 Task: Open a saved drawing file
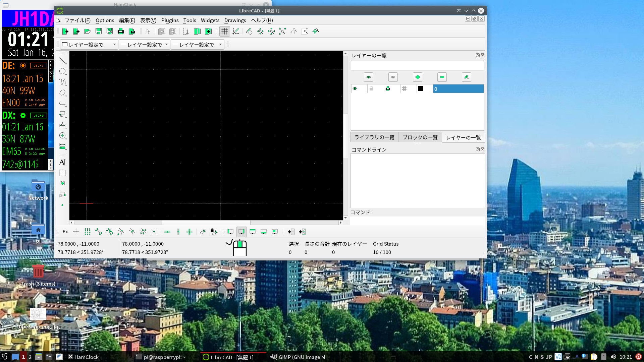tap(88, 31)
